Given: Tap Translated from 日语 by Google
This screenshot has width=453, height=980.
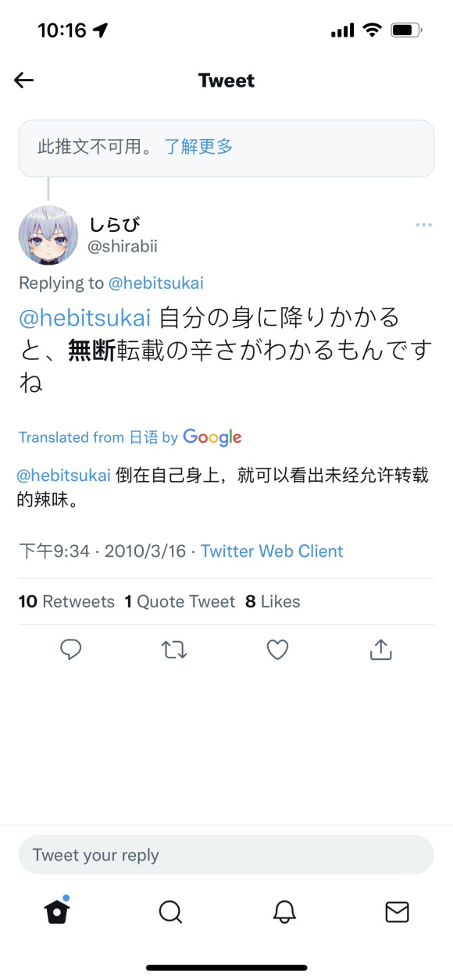Looking at the screenshot, I should pos(130,437).
